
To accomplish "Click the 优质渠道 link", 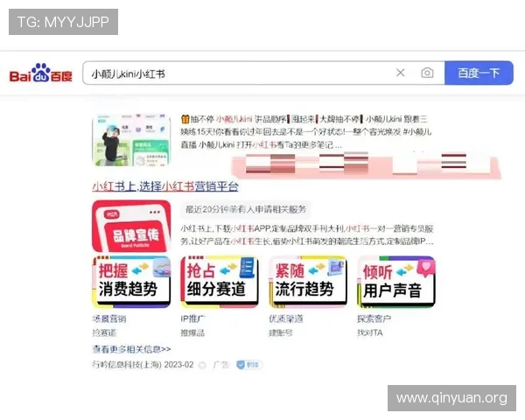I will pyautogui.click(x=286, y=318).
